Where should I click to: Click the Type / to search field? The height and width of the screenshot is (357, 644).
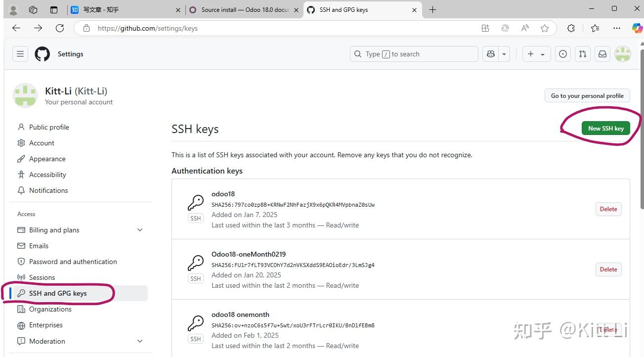[x=415, y=54]
